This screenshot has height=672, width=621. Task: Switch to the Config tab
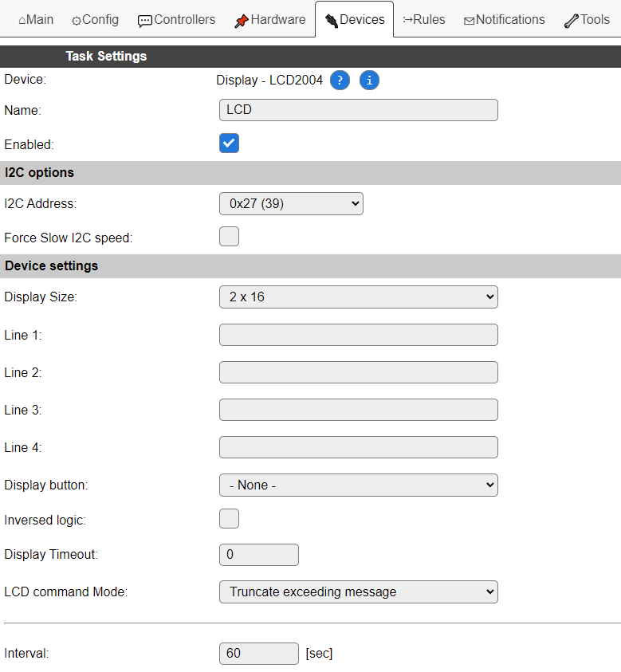pyautogui.click(x=95, y=19)
